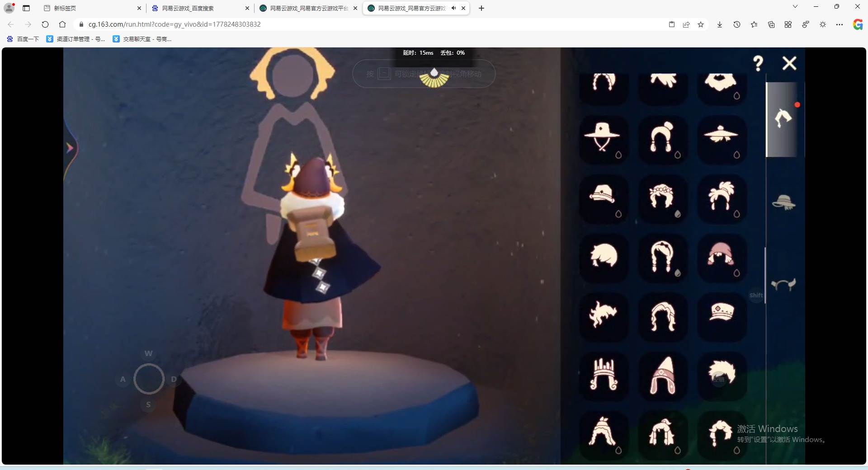Click the address bar showing cg.163.com
This screenshot has width=868, height=470.
371,24
